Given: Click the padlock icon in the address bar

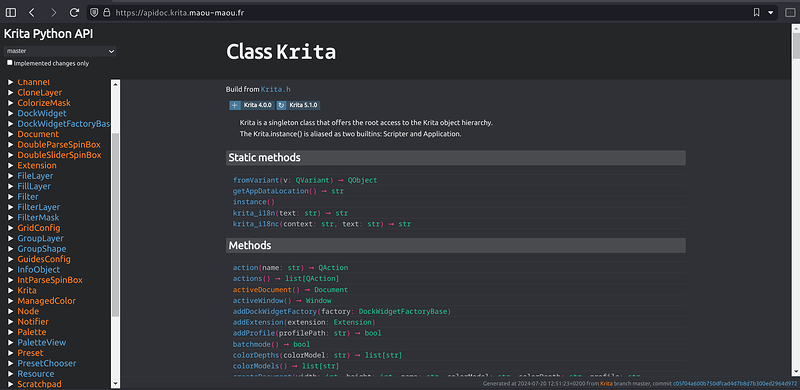Looking at the screenshot, I should 106,12.
